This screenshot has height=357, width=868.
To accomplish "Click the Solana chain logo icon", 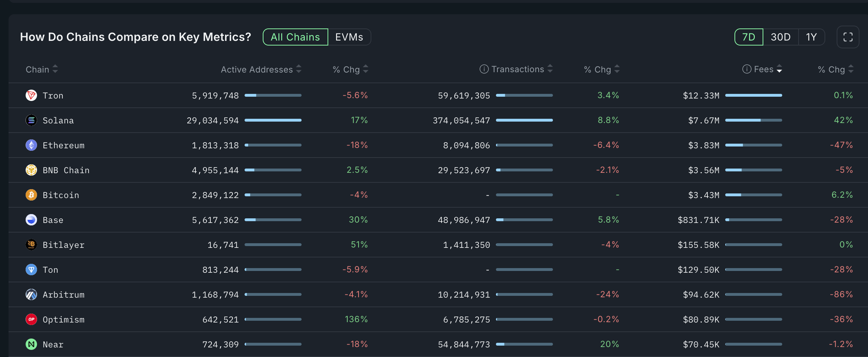I will click(31, 120).
